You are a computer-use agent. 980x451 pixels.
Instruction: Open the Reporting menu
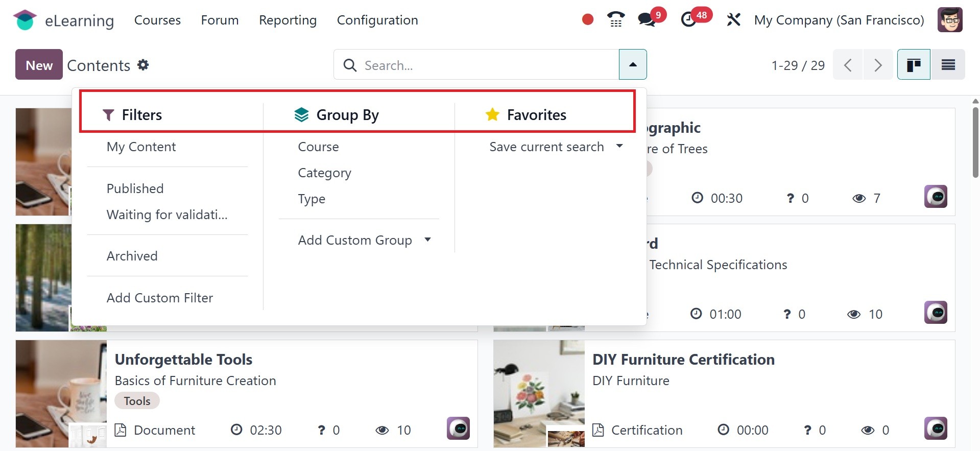click(288, 20)
